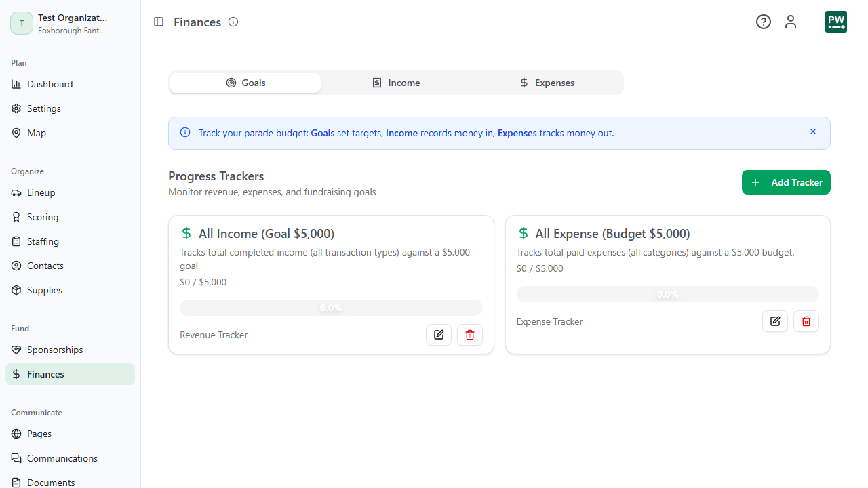Screen dimensions: 868x488
Task: Click the Finances page title
Action: [x=197, y=22]
